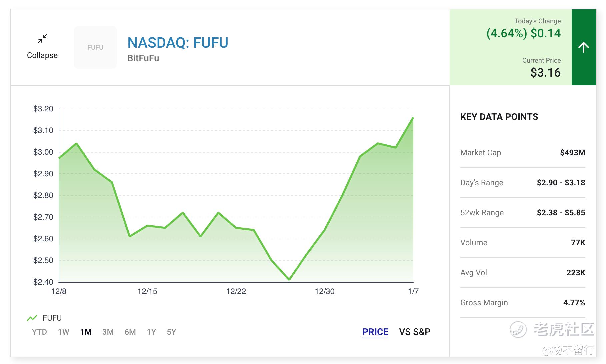Click the chart's lowest price point
Viewport: 606px width, 364px height.
click(289, 279)
